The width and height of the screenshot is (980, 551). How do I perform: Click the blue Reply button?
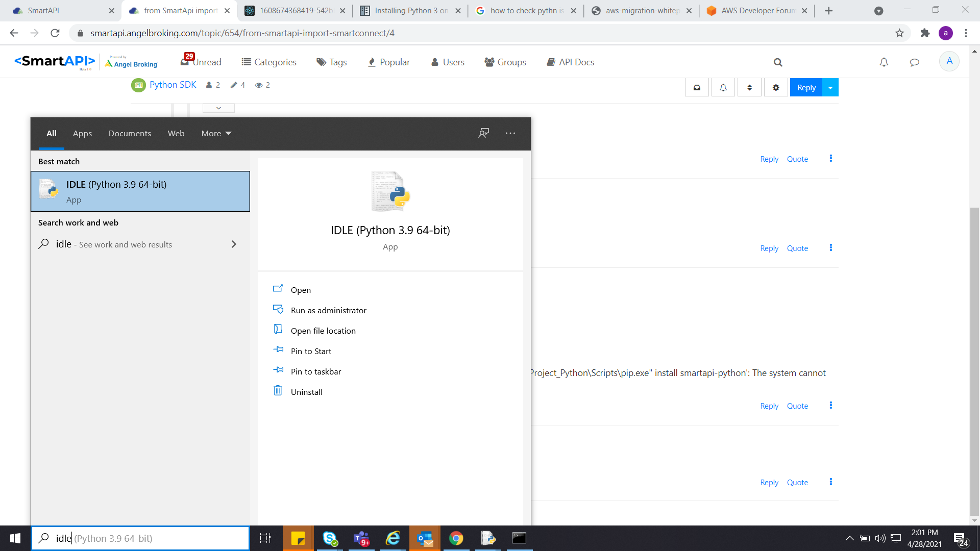pos(806,87)
